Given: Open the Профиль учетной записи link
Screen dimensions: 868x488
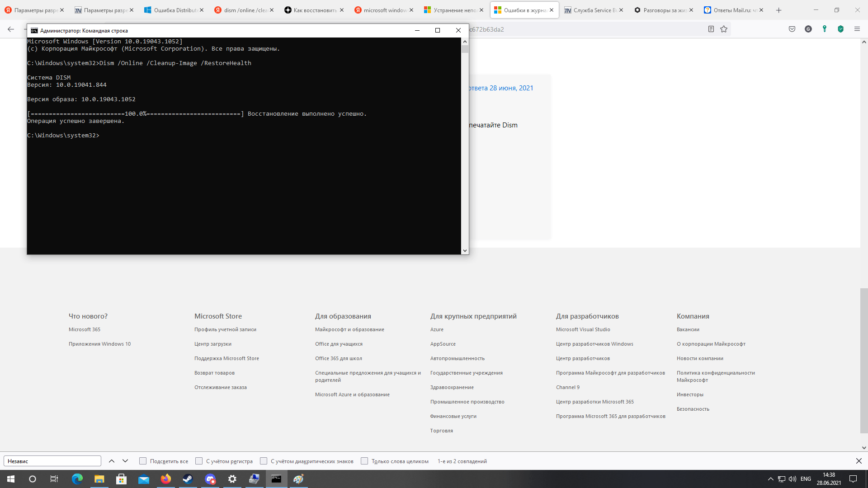Looking at the screenshot, I should point(225,329).
